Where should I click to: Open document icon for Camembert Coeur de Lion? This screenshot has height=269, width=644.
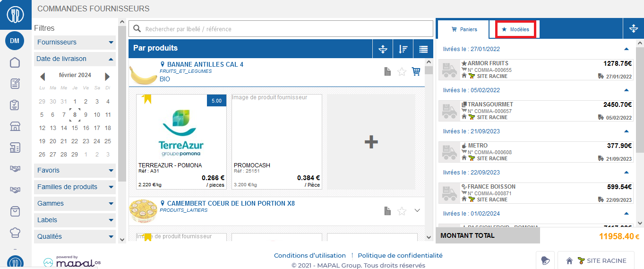387,211
